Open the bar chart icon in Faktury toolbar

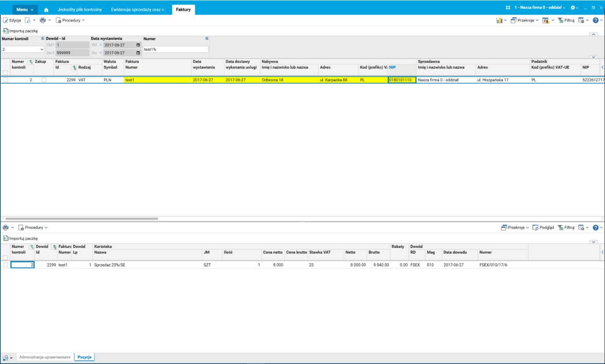(499, 20)
